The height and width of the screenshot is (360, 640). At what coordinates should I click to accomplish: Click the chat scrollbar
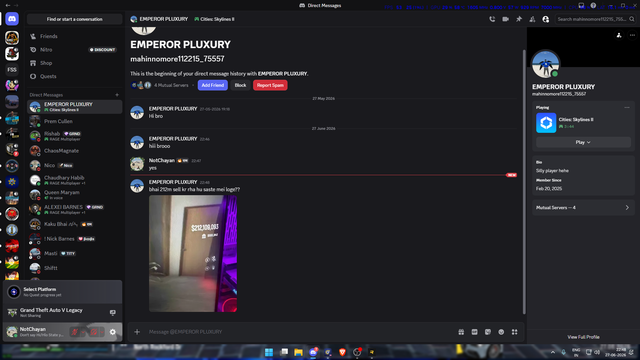tap(524, 182)
